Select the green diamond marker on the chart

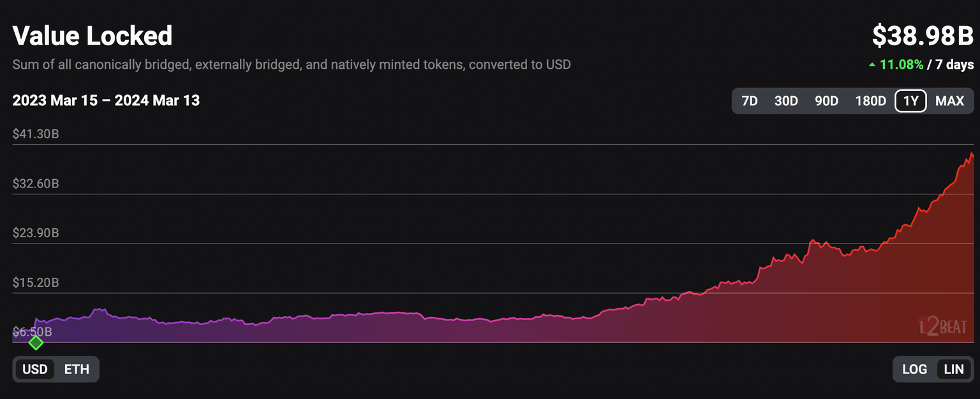tap(36, 343)
